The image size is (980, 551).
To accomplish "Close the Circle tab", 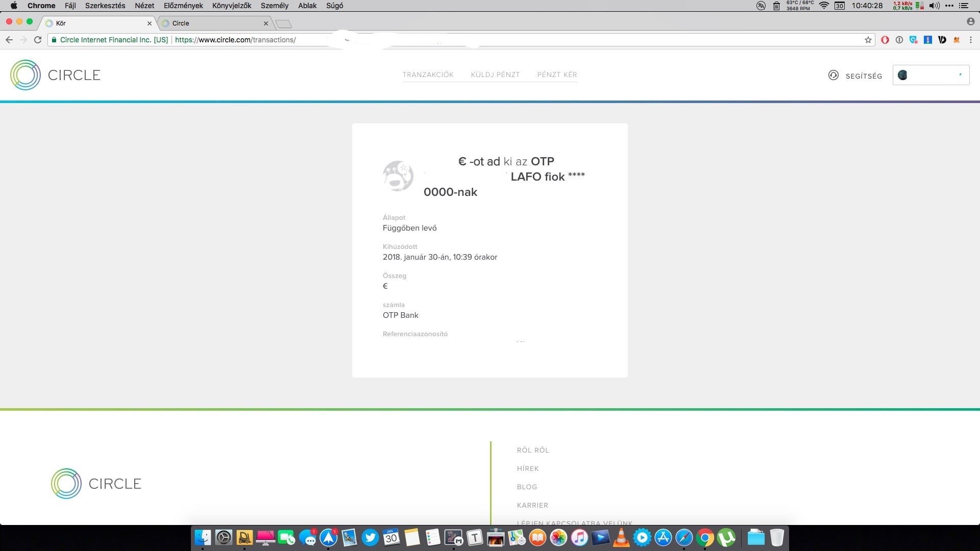I will (x=266, y=23).
